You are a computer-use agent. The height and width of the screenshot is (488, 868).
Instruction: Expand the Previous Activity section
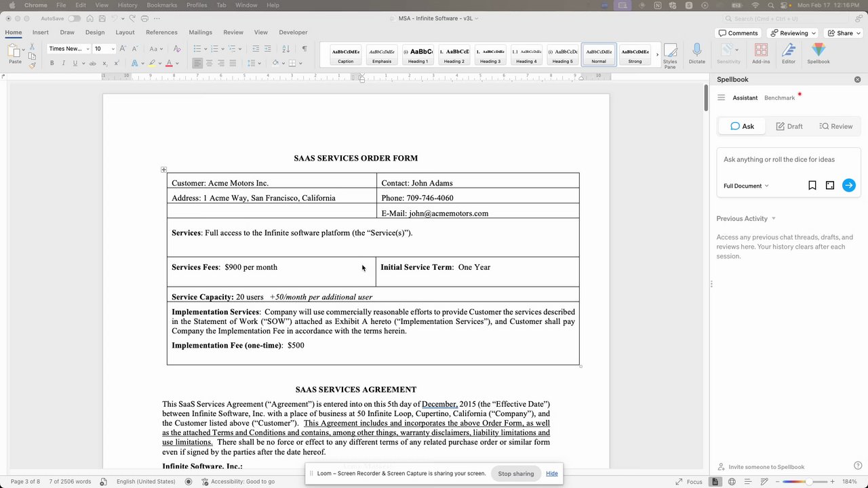point(746,218)
